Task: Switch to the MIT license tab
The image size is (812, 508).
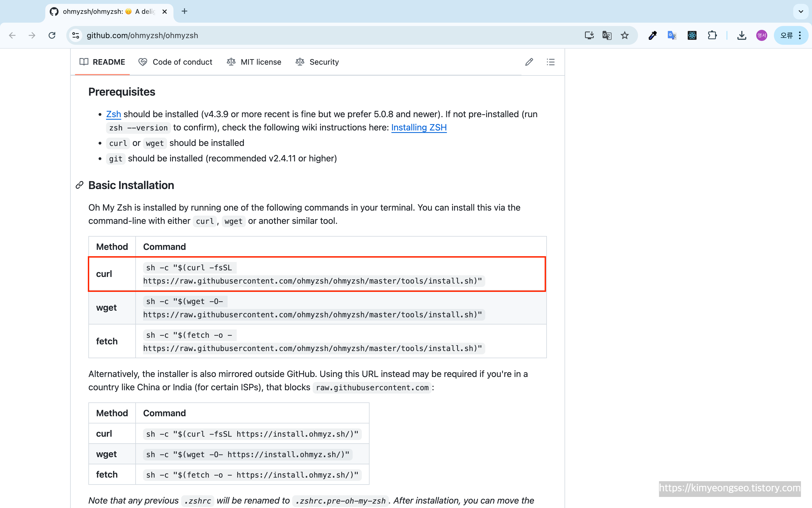Action: pyautogui.click(x=254, y=62)
